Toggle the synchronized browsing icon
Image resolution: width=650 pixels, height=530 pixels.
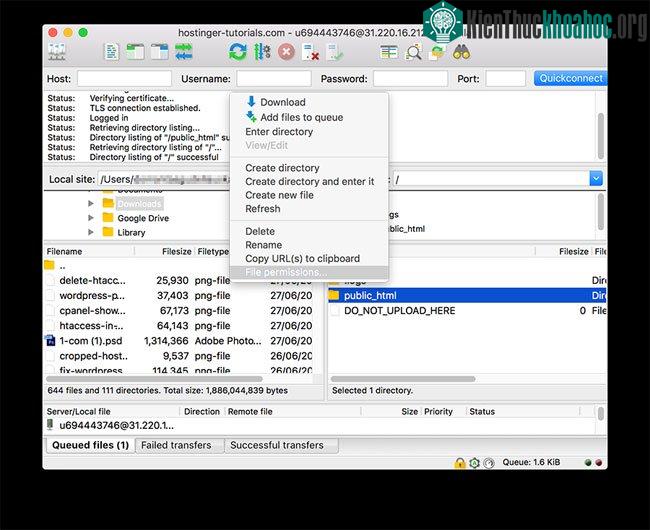[437, 52]
